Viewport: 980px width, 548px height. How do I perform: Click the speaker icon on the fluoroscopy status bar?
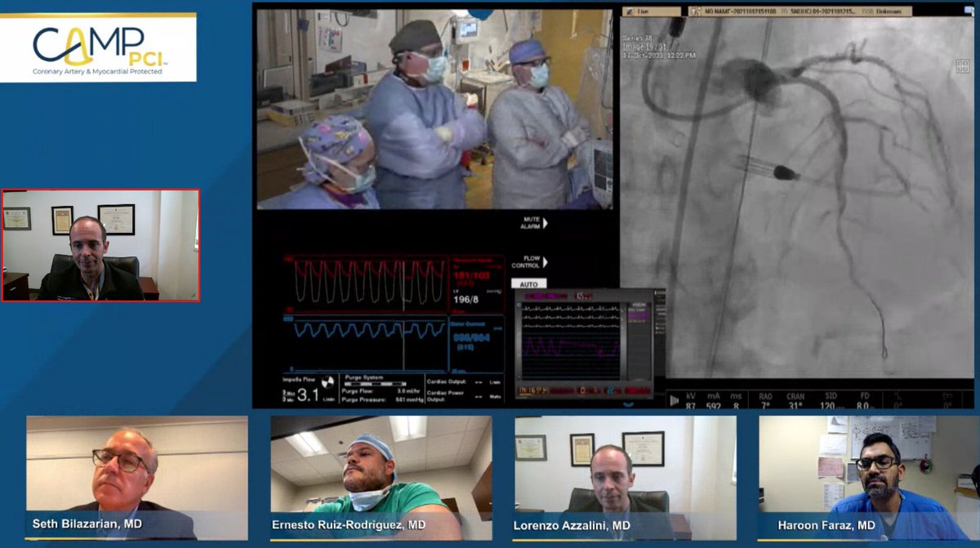click(675, 399)
